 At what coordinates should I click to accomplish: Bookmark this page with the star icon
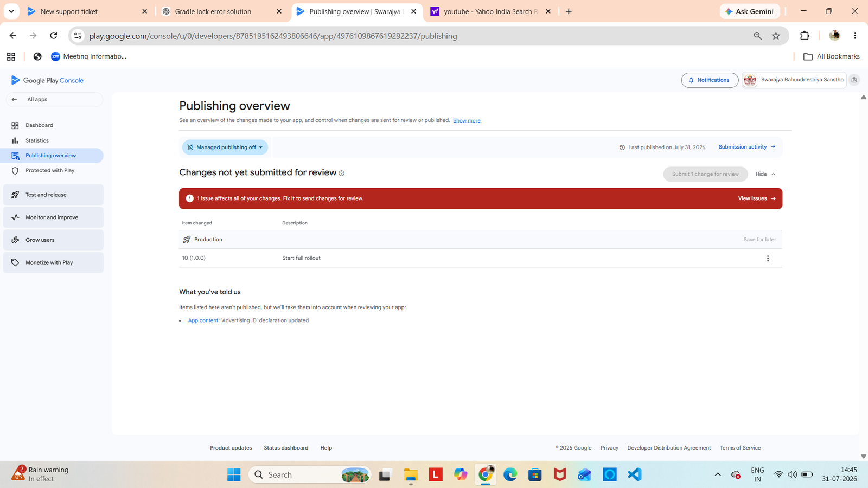click(776, 36)
